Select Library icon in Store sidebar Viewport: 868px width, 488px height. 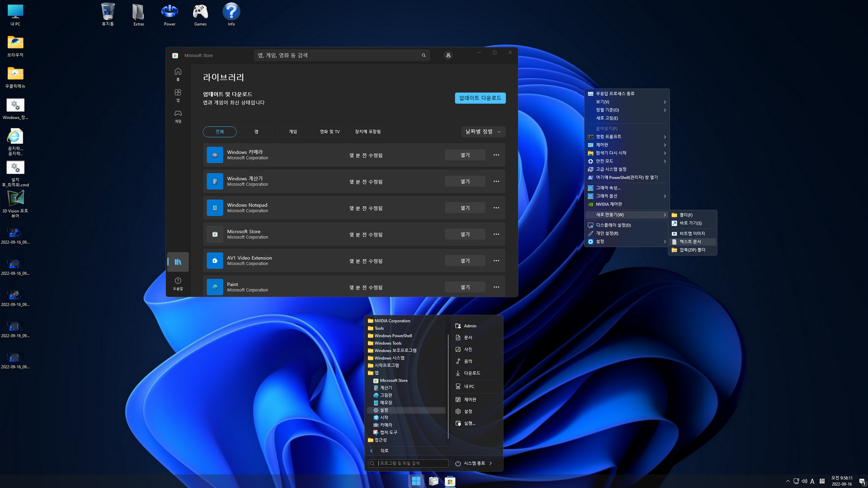[x=178, y=262]
